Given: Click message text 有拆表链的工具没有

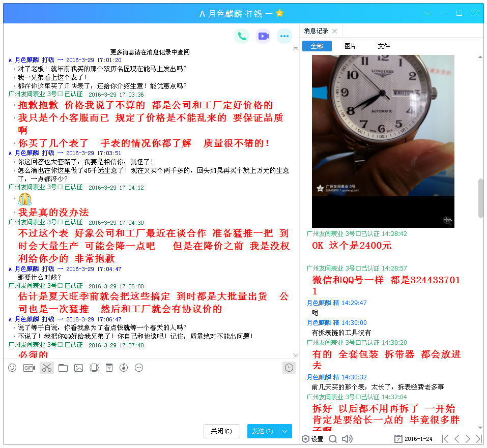Looking at the screenshot, I should pyautogui.click(x=341, y=333).
